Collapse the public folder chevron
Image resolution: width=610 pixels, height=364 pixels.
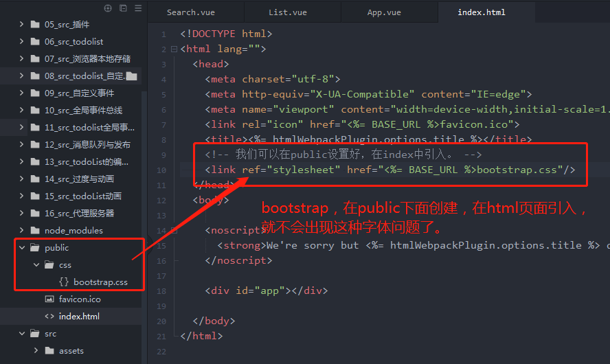click(x=22, y=248)
